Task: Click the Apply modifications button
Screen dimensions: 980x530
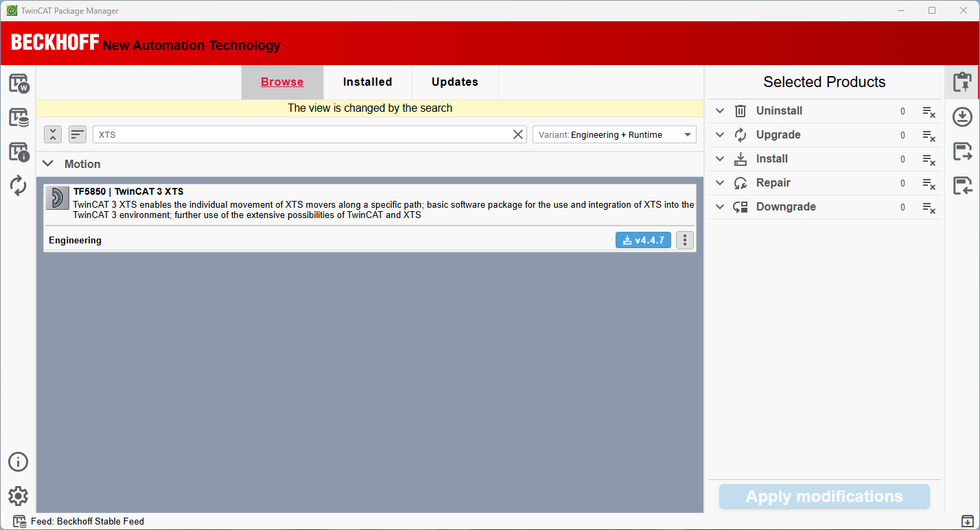Action: tap(824, 496)
